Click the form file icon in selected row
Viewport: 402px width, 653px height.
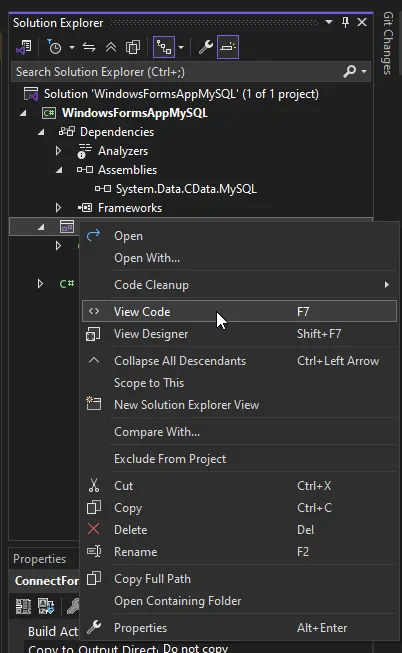[x=67, y=227]
